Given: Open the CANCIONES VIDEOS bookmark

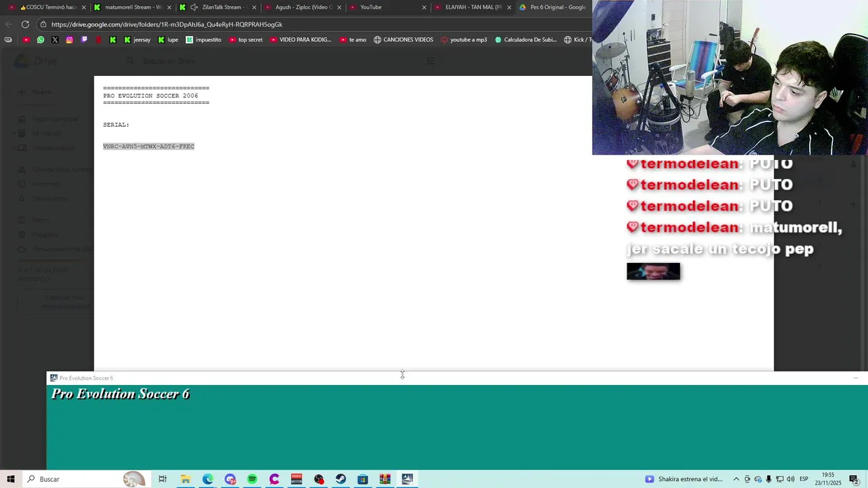Looking at the screenshot, I should tap(403, 40).
